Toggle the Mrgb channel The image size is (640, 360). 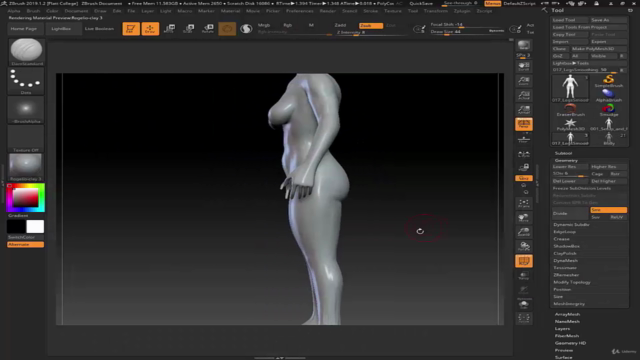click(264, 25)
